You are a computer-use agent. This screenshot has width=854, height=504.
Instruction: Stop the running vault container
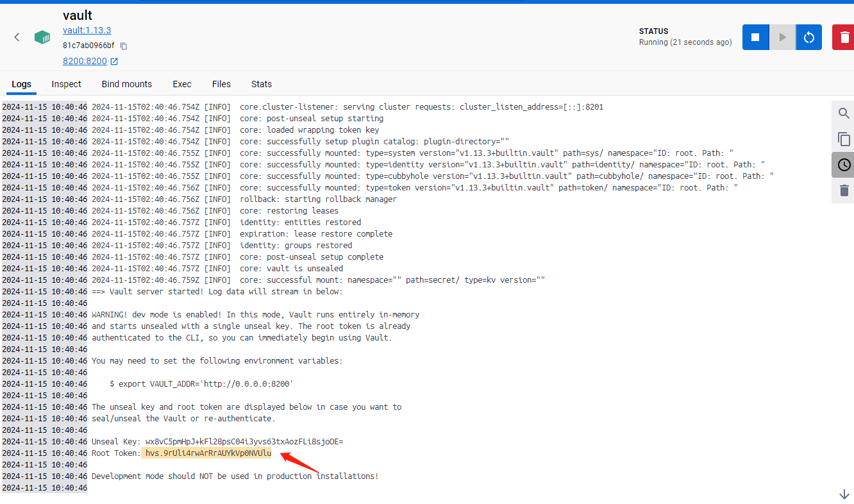[x=755, y=37]
